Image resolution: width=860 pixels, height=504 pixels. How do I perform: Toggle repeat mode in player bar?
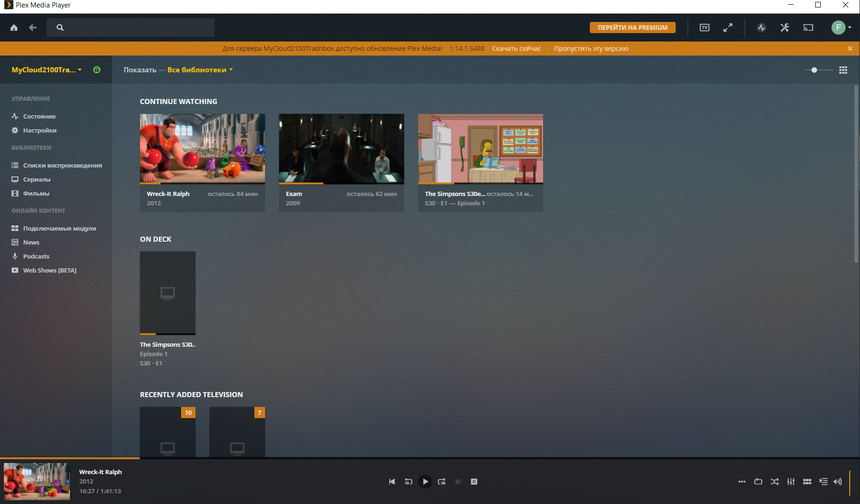coord(758,482)
